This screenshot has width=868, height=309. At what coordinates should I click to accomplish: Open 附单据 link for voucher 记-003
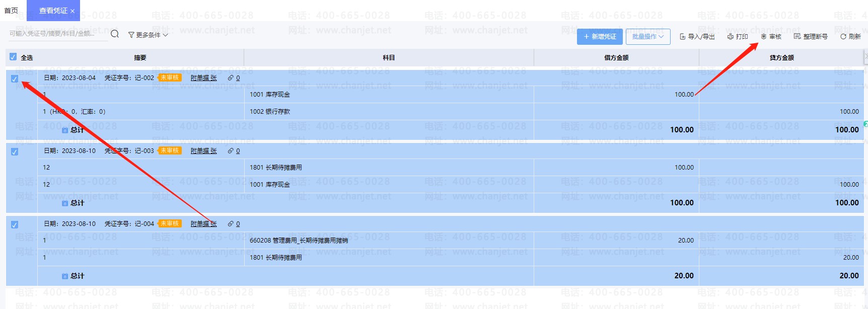203,151
